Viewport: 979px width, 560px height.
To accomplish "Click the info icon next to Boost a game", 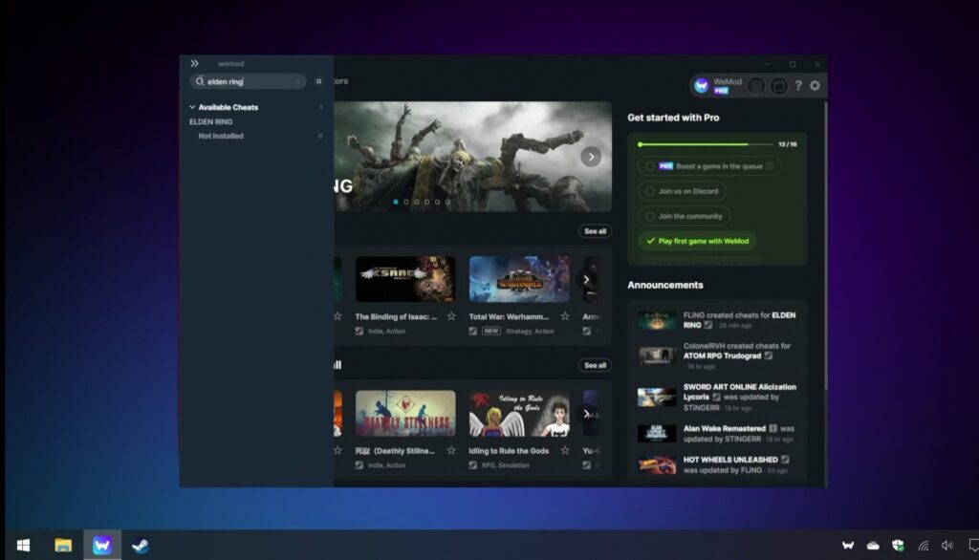I will [770, 166].
